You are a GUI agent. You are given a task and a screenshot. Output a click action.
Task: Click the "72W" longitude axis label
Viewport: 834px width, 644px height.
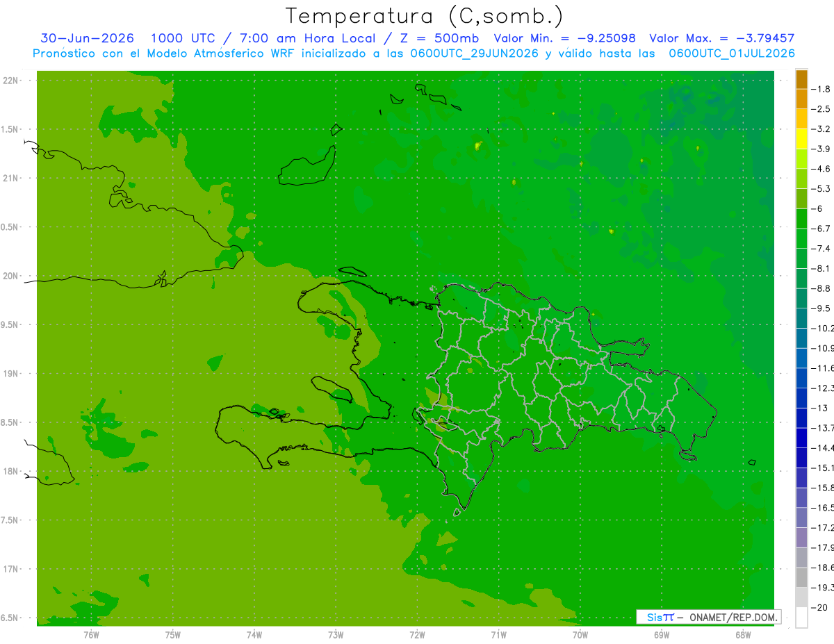click(x=417, y=634)
